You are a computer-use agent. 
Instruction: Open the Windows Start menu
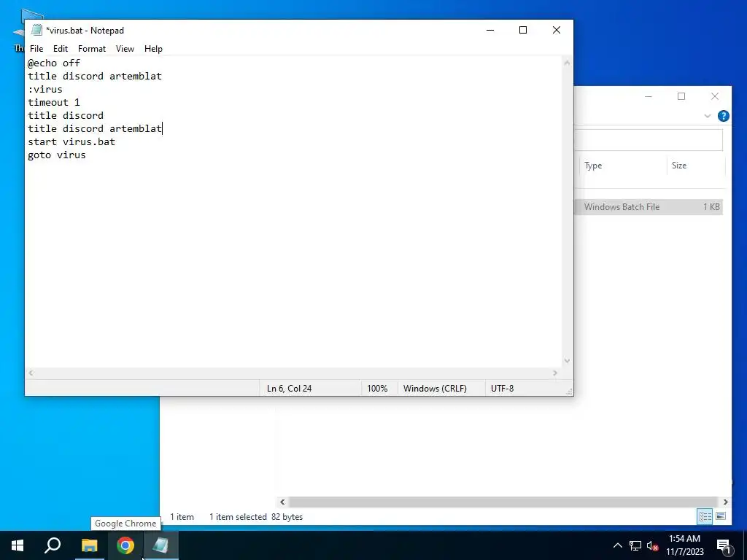18,545
